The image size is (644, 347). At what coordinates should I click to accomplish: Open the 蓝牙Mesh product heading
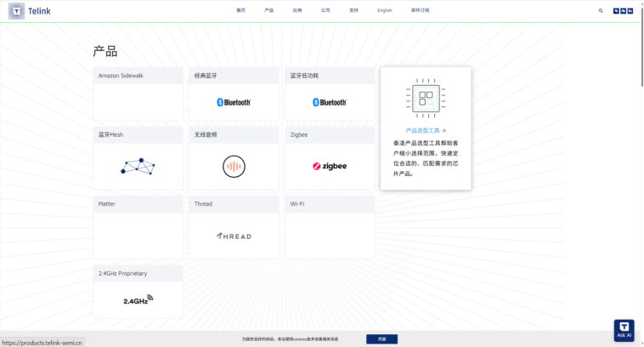pos(111,135)
